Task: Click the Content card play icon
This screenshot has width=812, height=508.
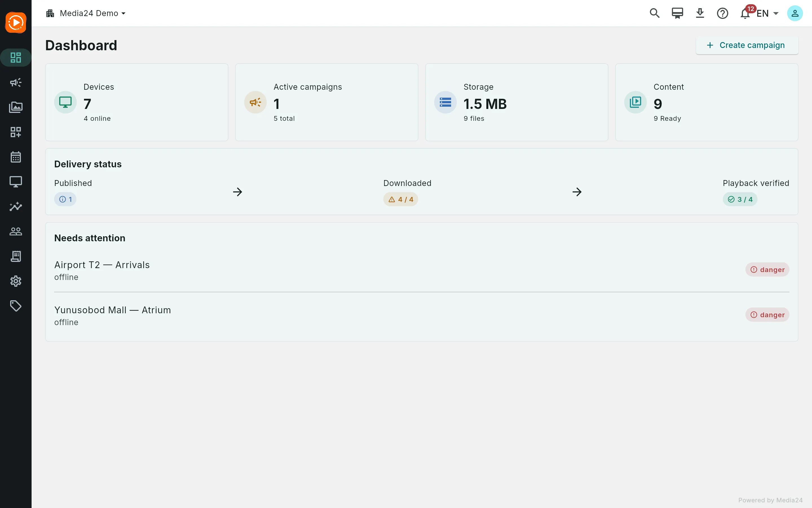Action: 635,102
